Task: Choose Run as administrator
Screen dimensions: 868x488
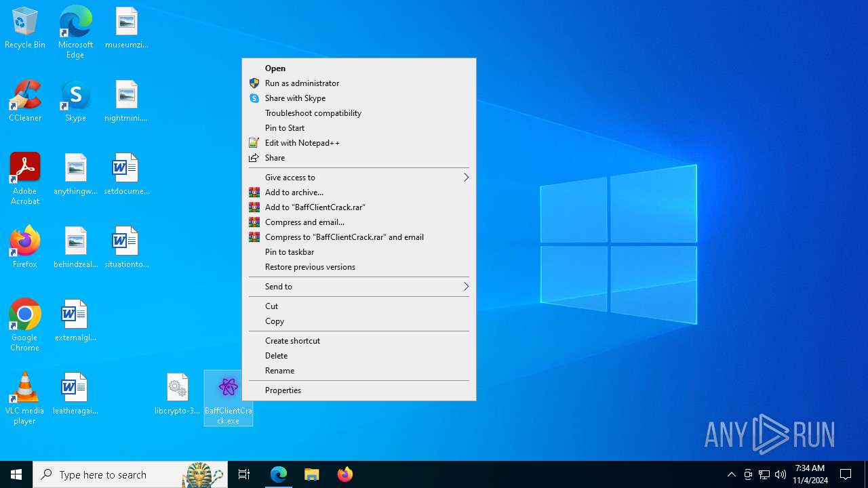Action: tap(359, 83)
